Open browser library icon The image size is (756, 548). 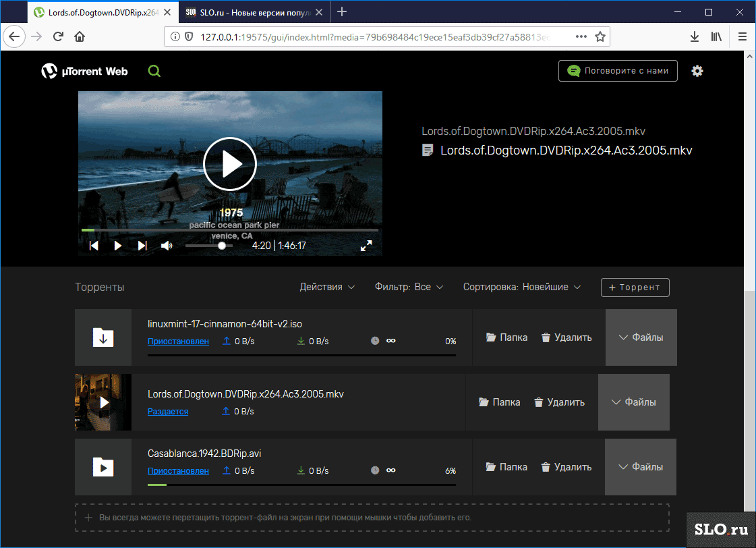pos(716,36)
